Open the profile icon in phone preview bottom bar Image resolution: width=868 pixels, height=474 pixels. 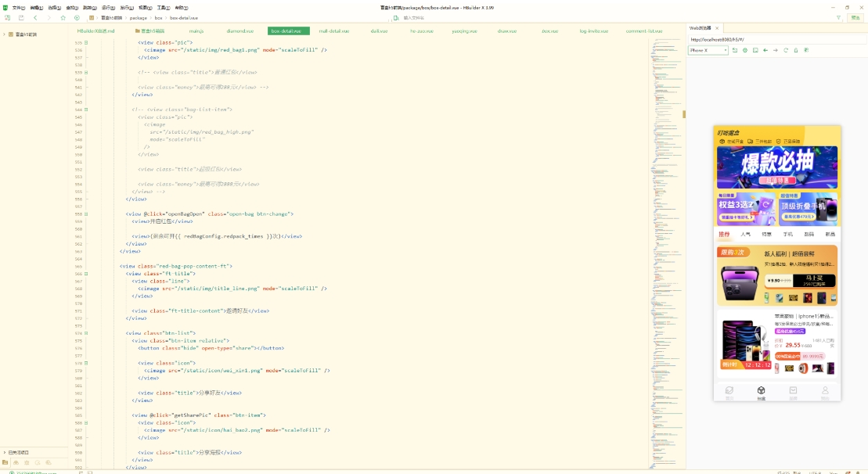(824, 392)
